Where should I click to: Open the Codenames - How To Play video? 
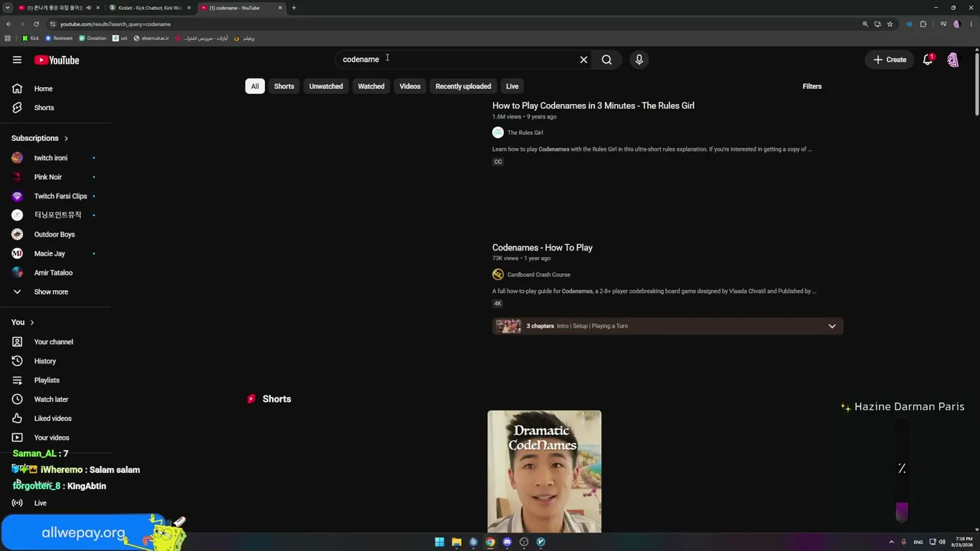pyautogui.click(x=542, y=248)
